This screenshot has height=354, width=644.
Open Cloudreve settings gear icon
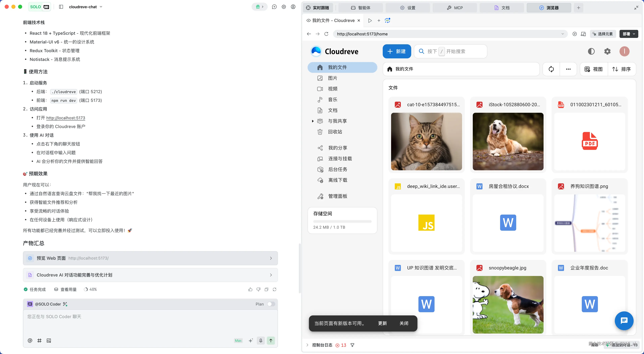tap(607, 51)
